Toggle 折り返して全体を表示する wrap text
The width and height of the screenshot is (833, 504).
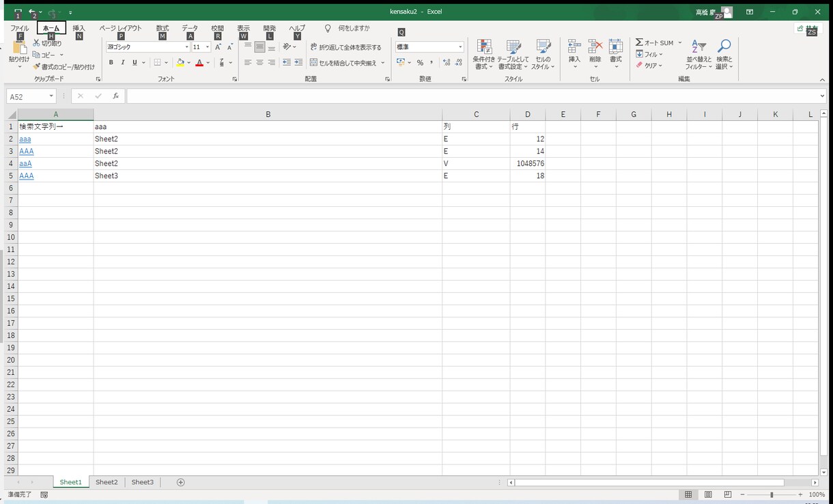[345, 47]
